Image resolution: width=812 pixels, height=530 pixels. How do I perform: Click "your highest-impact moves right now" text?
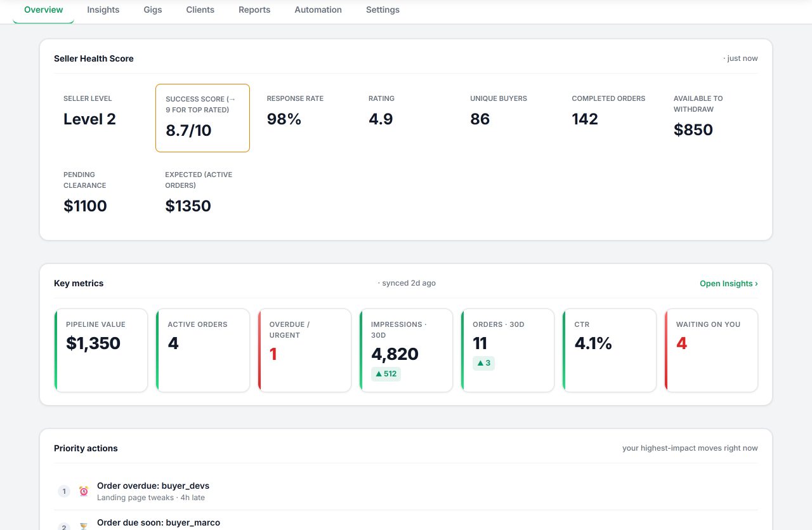690,448
